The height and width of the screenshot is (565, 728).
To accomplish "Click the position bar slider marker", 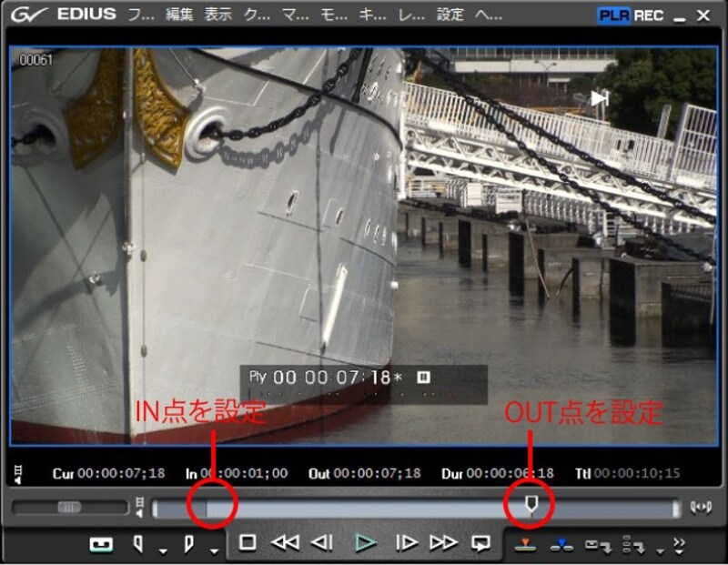I will [531, 505].
